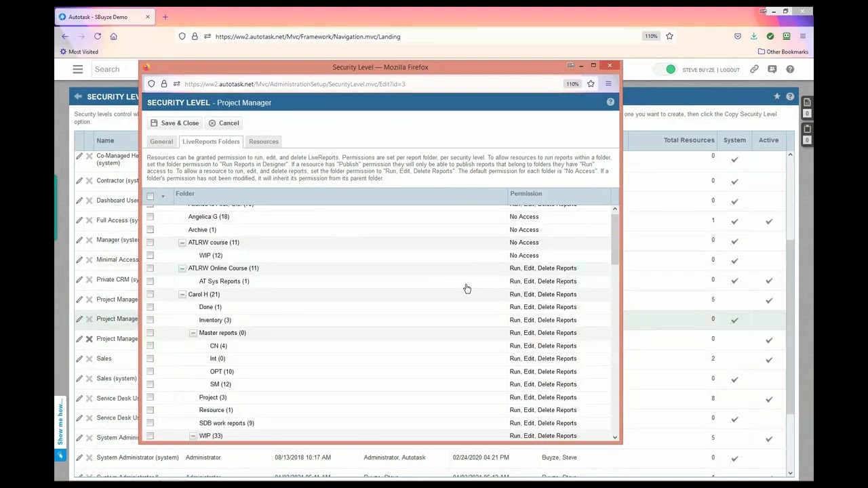Click the Cancel button
Image resolution: width=868 pixels, height=488 pixels.
point(224,123)
